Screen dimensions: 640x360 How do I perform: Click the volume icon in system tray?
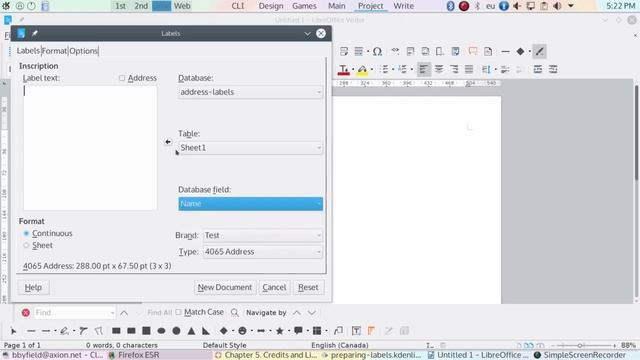[x=557, y=6]
